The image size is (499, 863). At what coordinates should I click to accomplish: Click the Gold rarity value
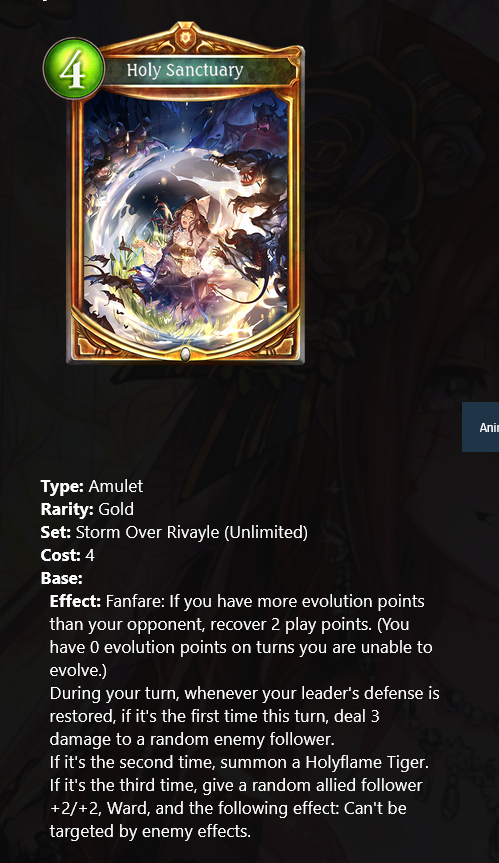[116, 509]
